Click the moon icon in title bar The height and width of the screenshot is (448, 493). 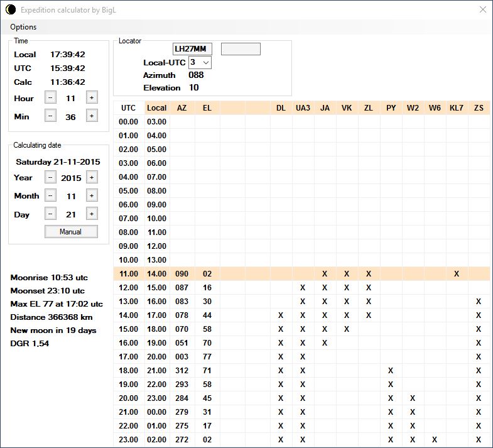(x=11, y=9)
